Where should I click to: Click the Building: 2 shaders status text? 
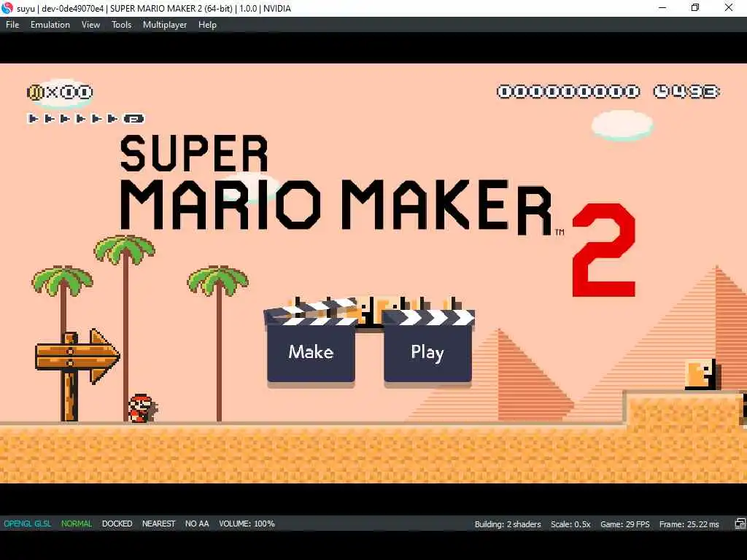508,524
